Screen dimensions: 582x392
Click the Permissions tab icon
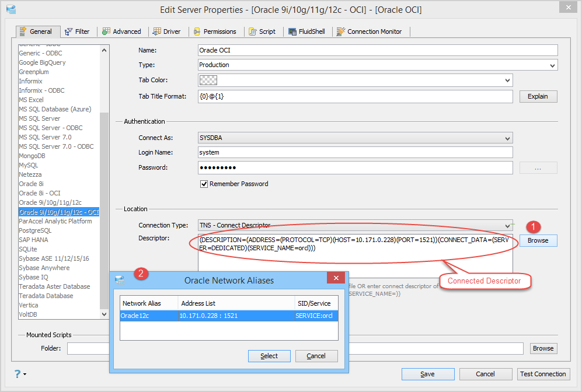point(197,32)
